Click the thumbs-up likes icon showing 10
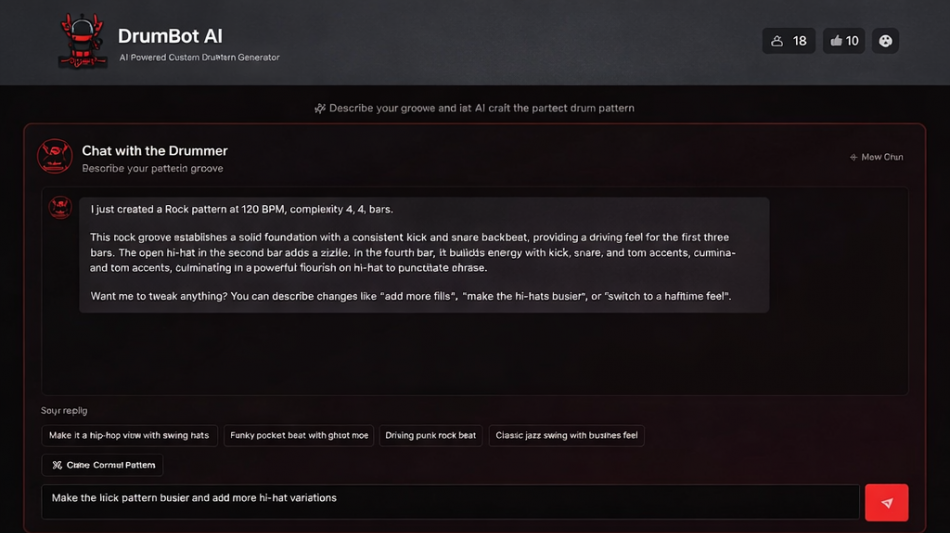Image resolution: width=950 pixels, height=533 pixels. click(835, 41)
